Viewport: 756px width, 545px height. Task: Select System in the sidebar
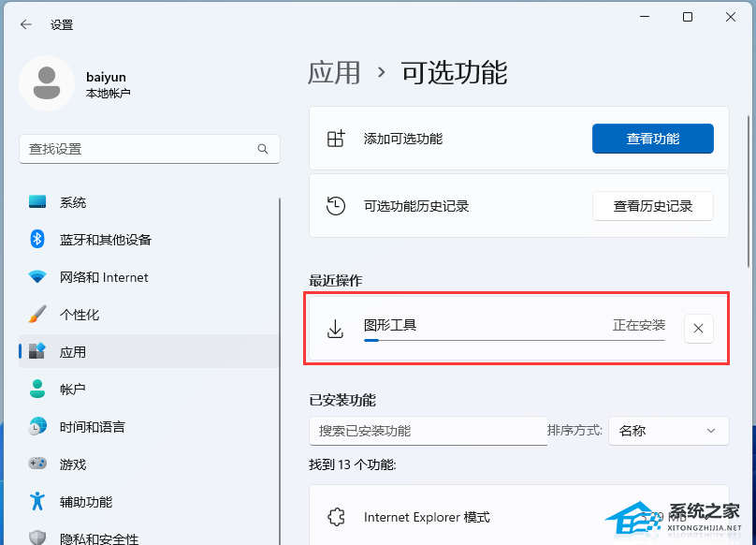(72, 202)
